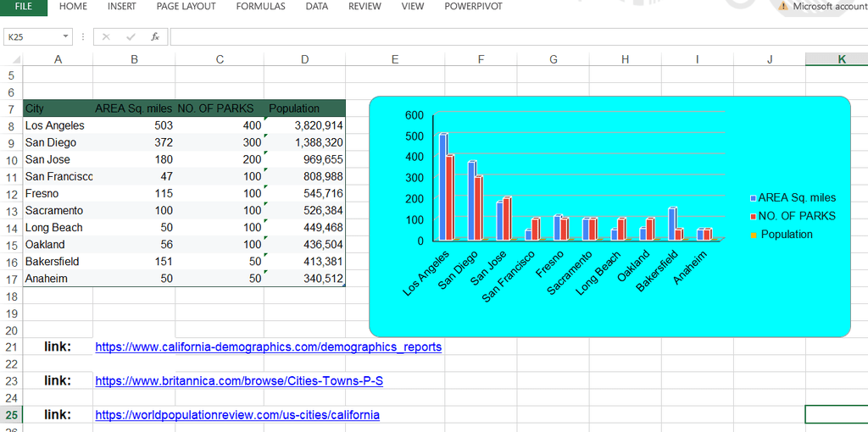
Task: Open the worldpopulationreview.com link
Action: coord(237,415)
